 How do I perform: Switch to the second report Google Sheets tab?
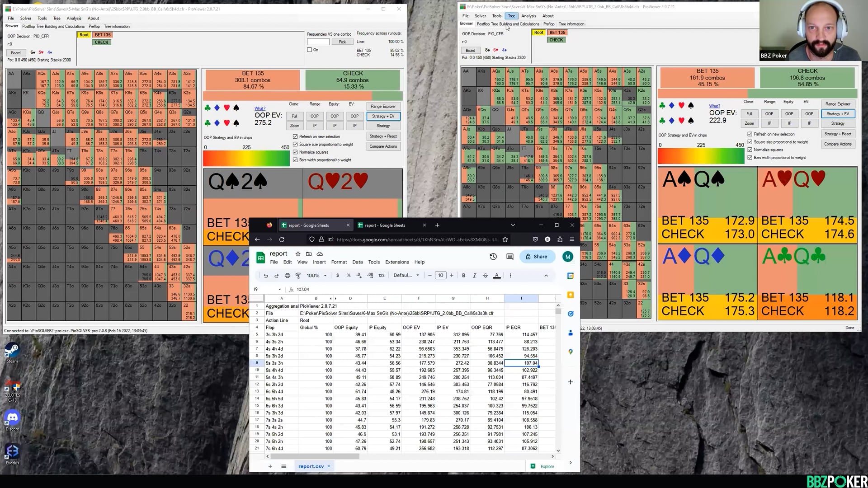385,225
